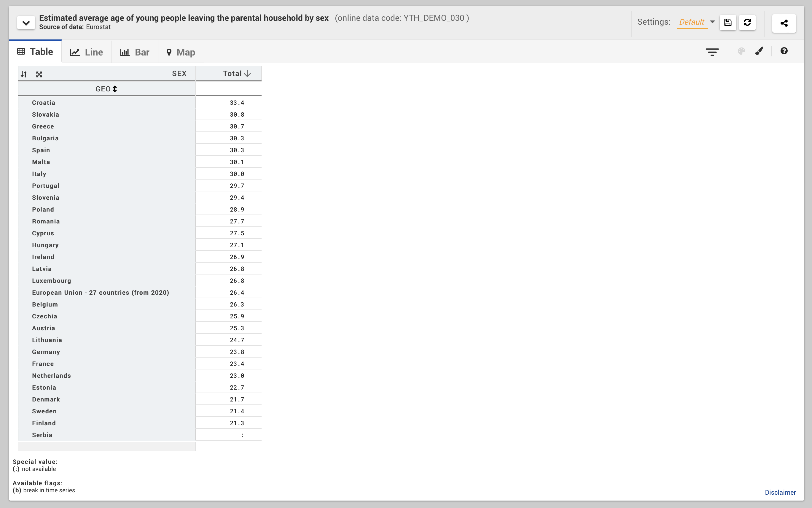
Task: Select the Slovakia row label
Action: point(46,115)
